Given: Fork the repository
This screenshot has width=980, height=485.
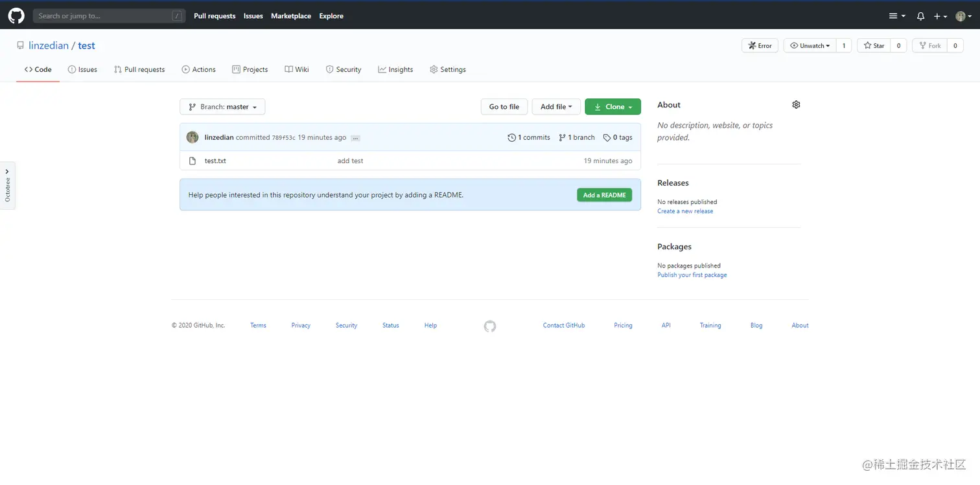Looking at the screenshot, I should pos(929,45).
